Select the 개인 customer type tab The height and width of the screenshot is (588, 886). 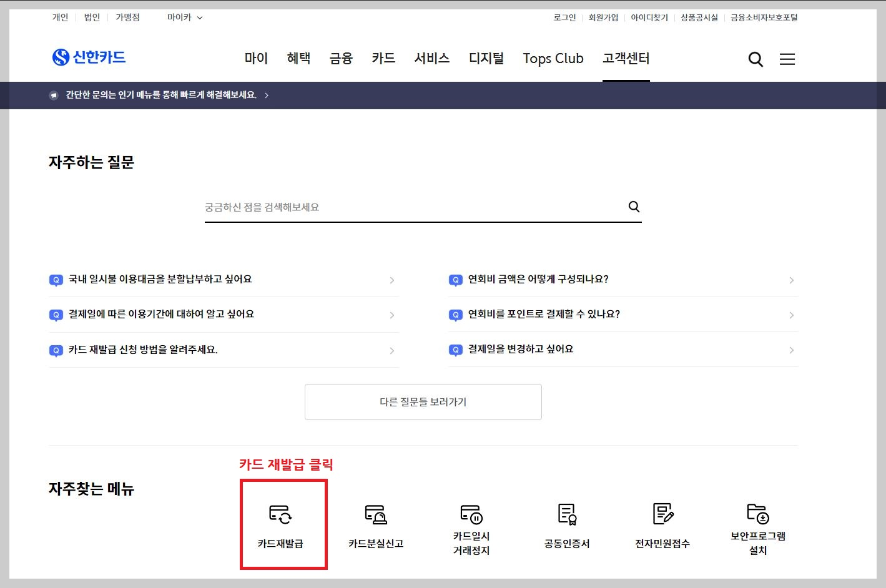click(x=60, y=17)
